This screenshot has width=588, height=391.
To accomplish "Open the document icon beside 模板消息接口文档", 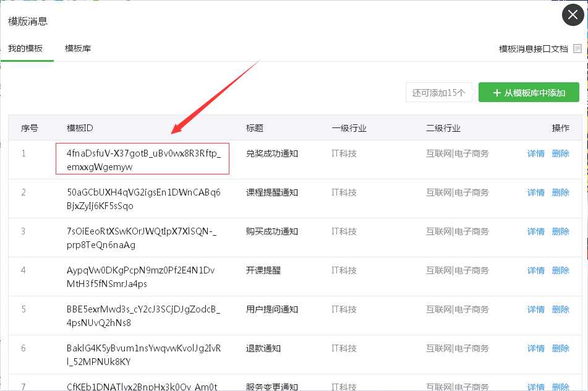I will coord(577,49).
